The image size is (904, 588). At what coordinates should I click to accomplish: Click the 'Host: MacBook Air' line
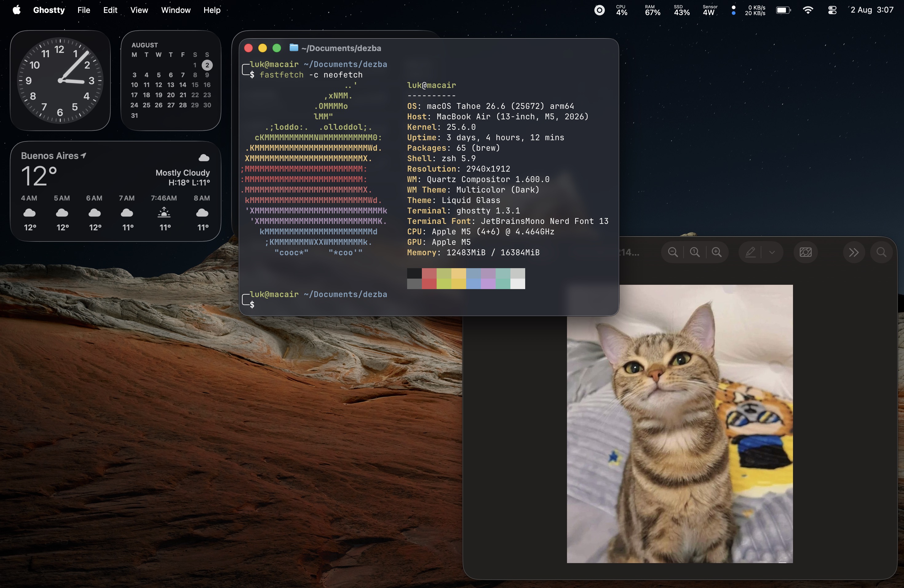point(498,117)
